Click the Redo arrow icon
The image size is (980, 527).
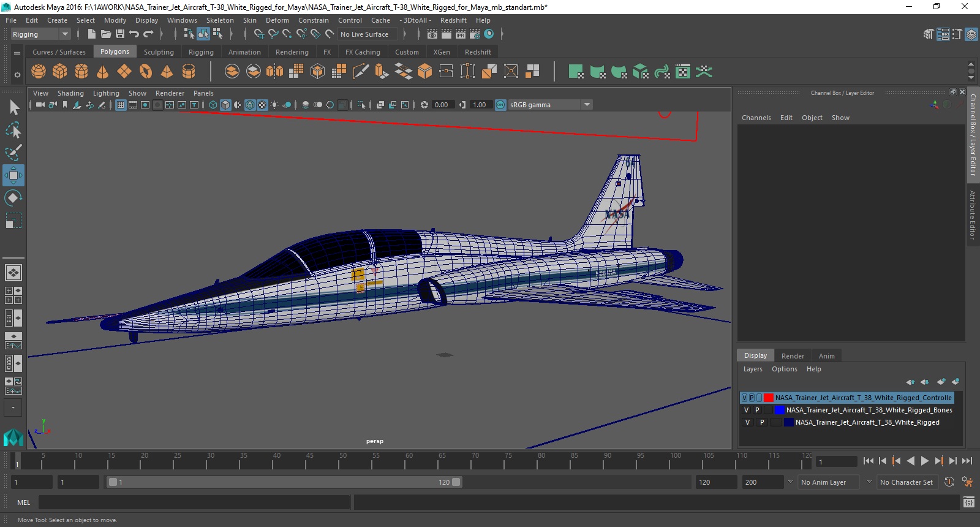click(x=148, y=34)
